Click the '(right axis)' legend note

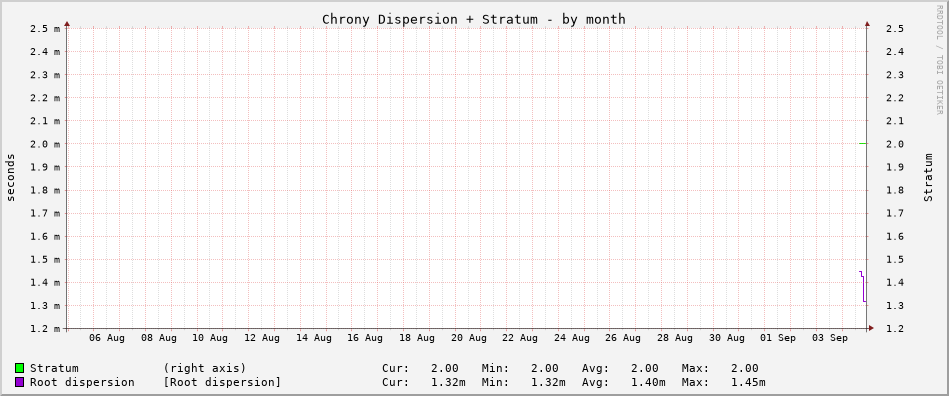pyautogui.click(x=205, y=368)
